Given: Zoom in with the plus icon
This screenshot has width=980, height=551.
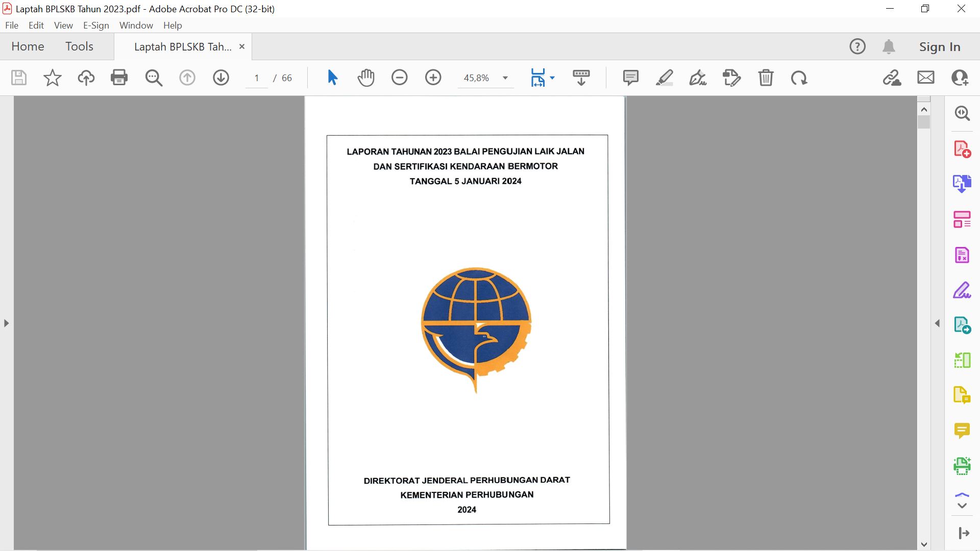Looking at the screenshot, I should click(x=433, y=78).
